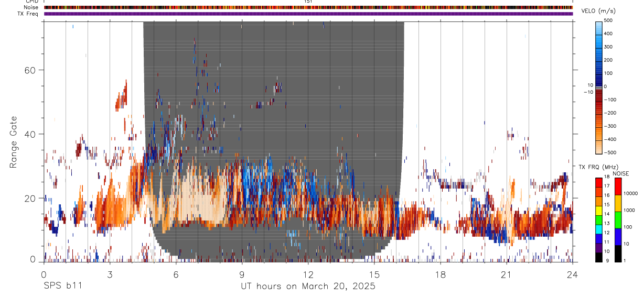Click the "Range Gate" y-axis title
The height and width of the screenshot is (297, 644).
point(13,142)
